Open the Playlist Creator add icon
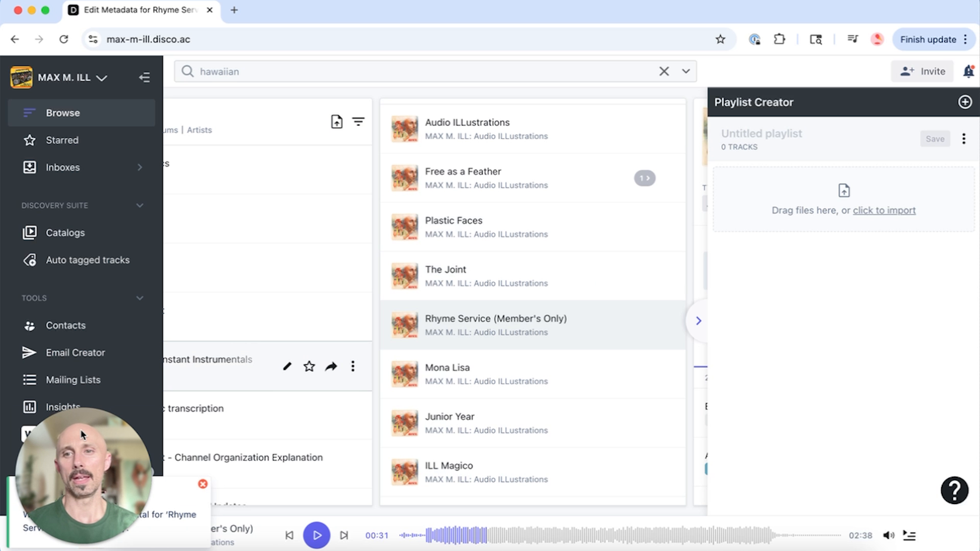 [x=965, y=102]
